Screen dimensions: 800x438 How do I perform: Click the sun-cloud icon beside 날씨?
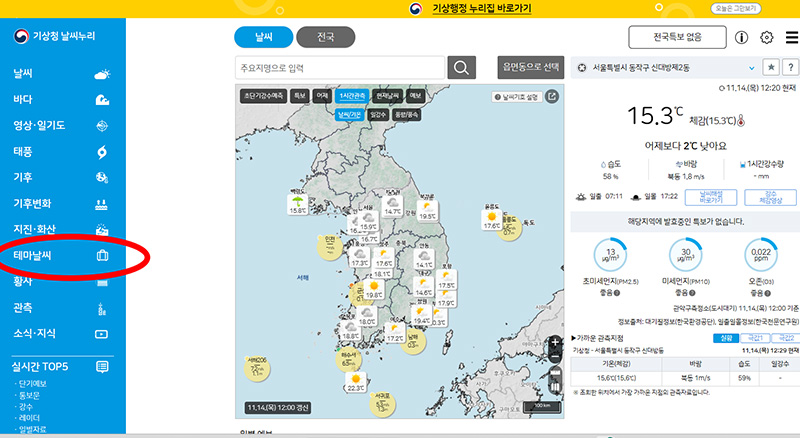point(102,75)
